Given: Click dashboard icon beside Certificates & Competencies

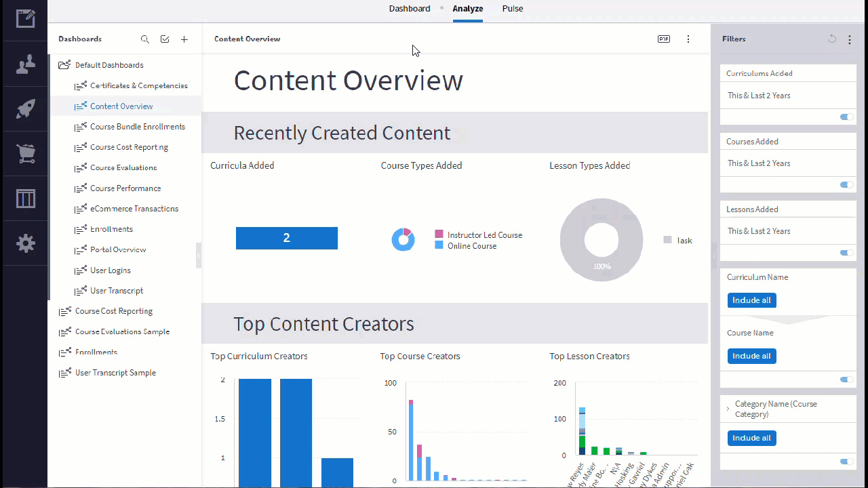Looking at the screenshot, I should [x=80, y=86].
